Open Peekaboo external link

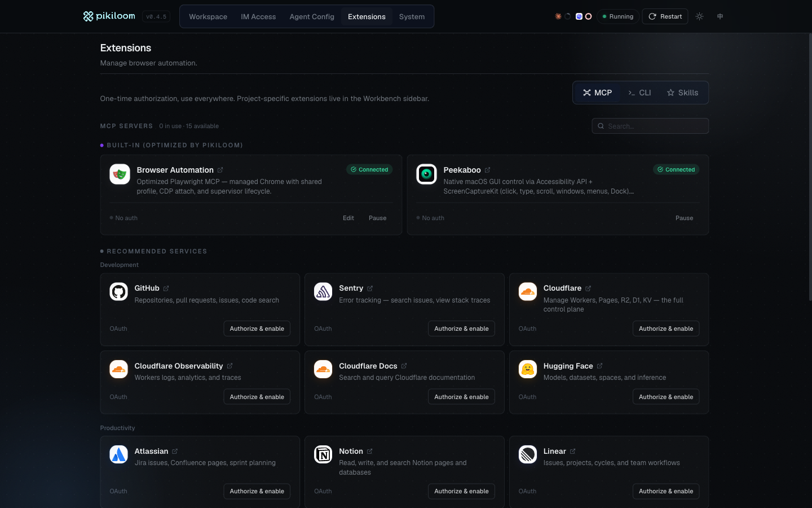pyautogui.click(x=488, y=170)
